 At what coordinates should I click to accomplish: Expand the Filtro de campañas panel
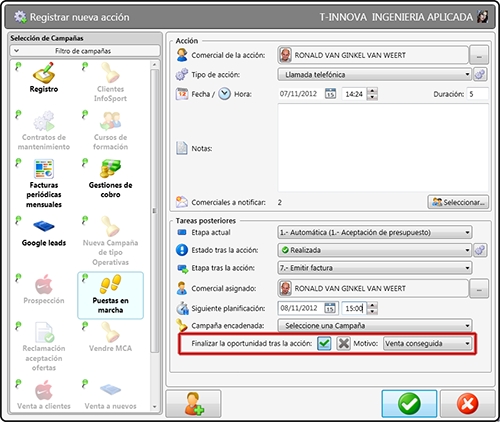click(x=85, y=51)
